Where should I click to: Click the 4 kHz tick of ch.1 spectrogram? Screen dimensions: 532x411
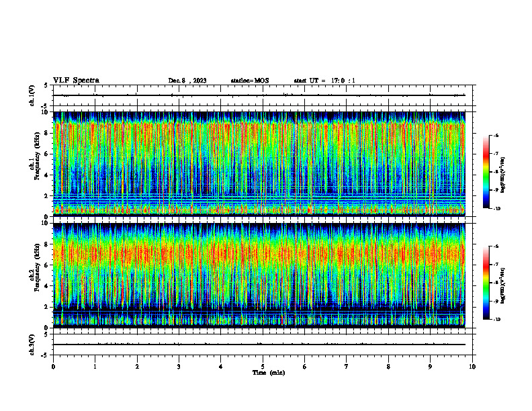tap(48, 175)
